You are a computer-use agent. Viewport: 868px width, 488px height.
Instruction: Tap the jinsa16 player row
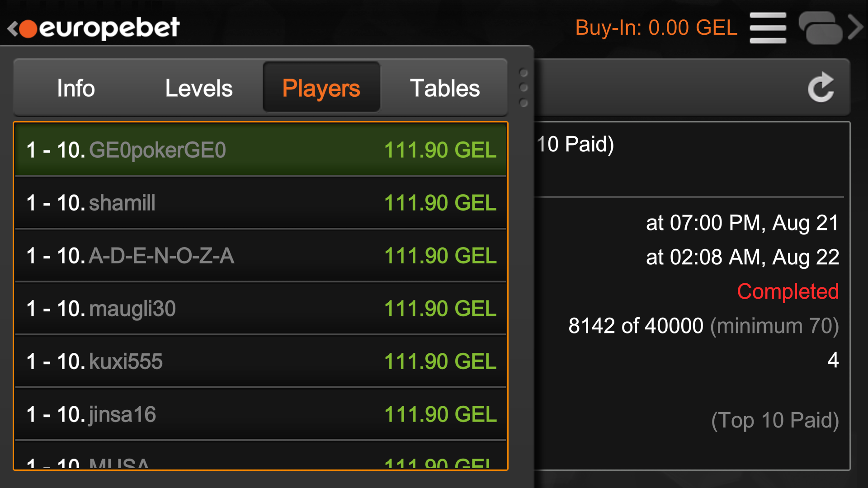pyautogui.click(x=260, y=414)
